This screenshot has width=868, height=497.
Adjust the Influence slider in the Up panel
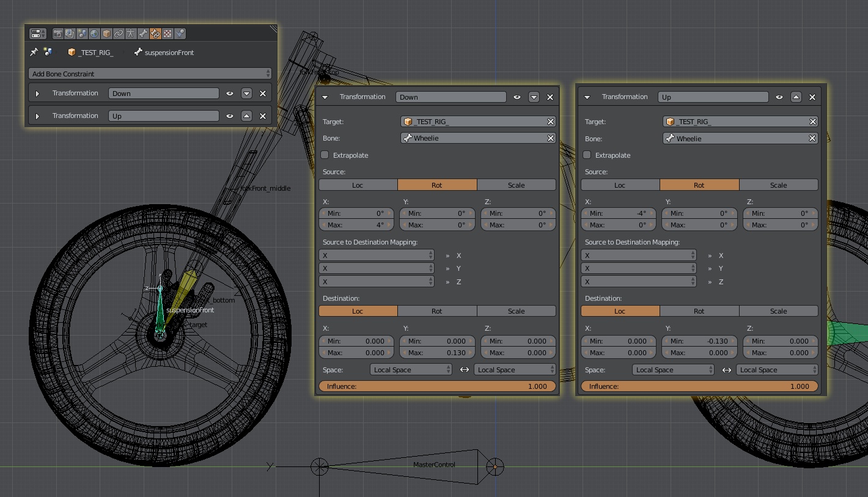tap(700, 386)
